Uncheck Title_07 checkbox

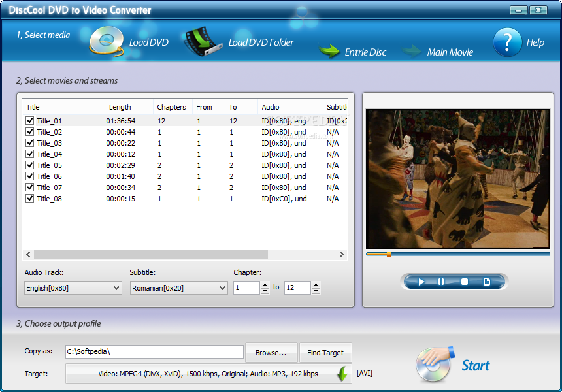pyautogui.click(x=30, y=188)
